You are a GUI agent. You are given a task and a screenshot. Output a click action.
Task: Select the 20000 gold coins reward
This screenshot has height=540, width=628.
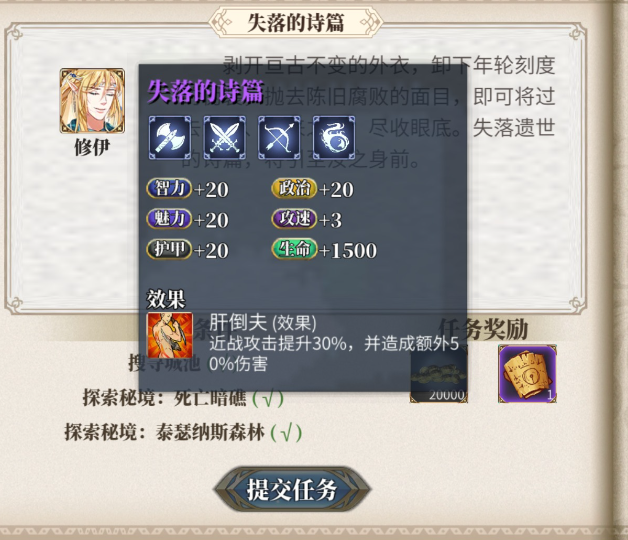(439, 373)
